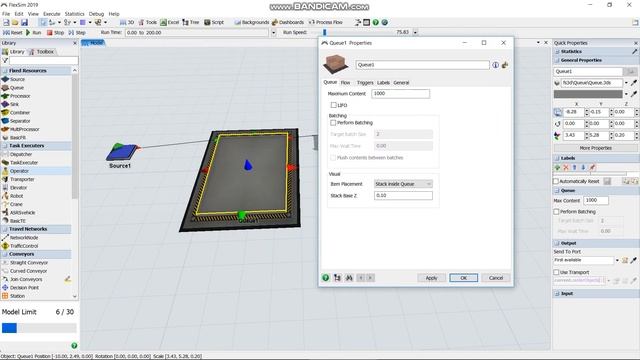640x360 pixels.
Task: Switch to the Flow tab
Action: point(345,82)
